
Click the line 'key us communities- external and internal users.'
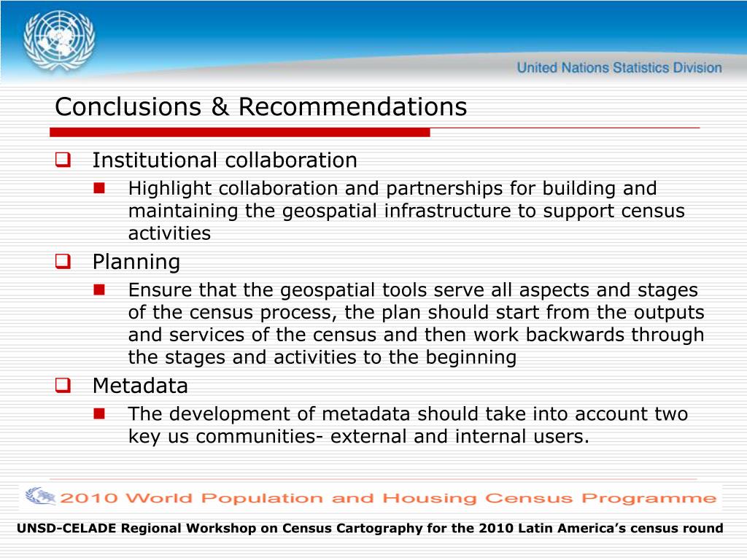coord(359,436)
